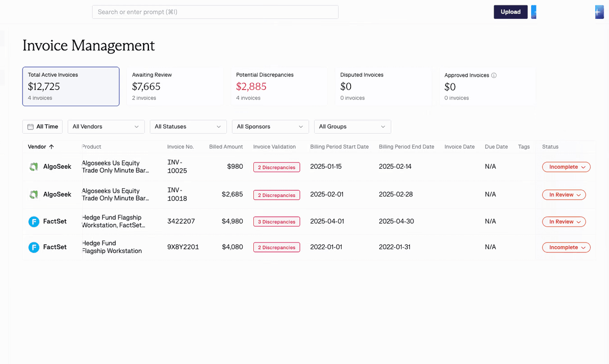
Task: Expand the All Statuses filter
Action: click(x=188, y=127)
